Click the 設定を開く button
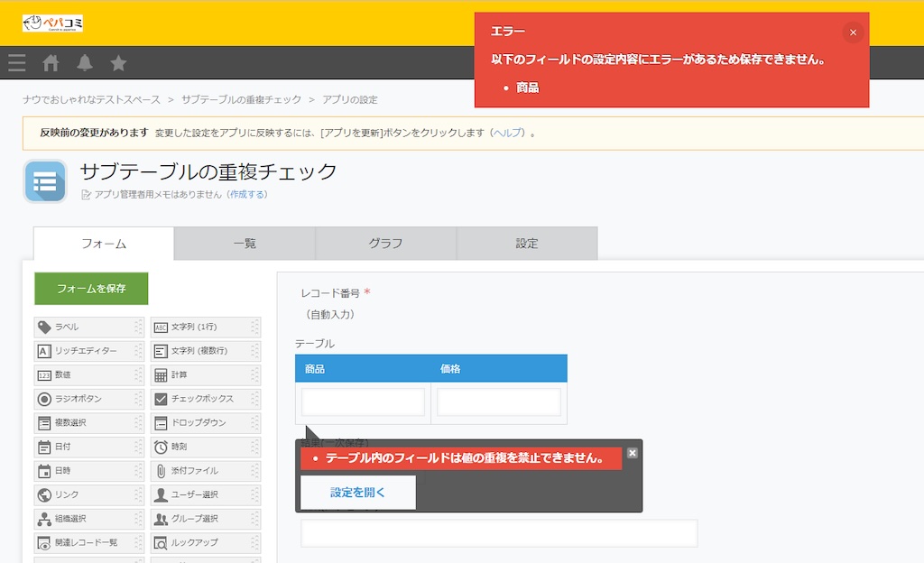This screenshot has width=924, height=563. 357,493
